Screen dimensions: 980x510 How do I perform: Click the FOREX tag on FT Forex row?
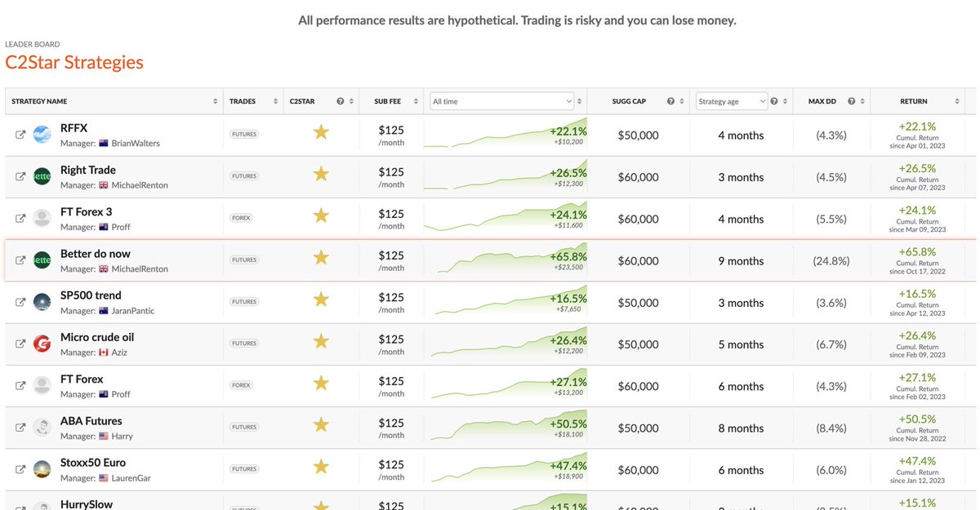tap(241, 385)
